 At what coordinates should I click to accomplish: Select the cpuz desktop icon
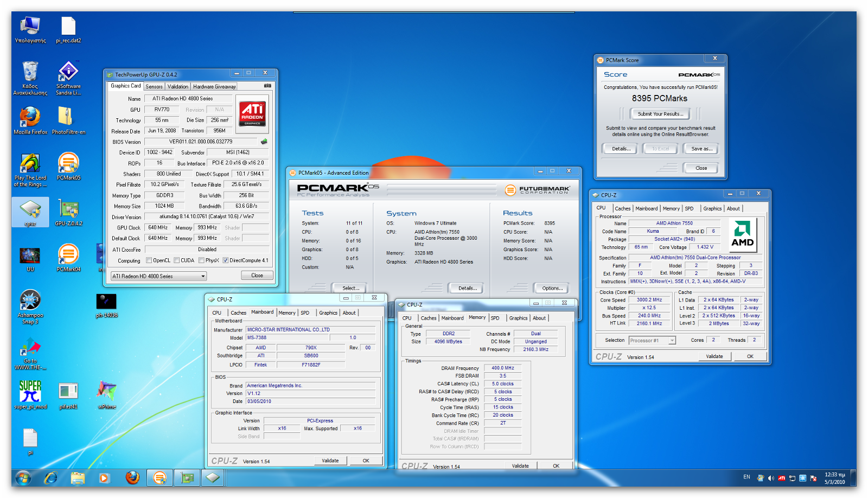(30, 212)
